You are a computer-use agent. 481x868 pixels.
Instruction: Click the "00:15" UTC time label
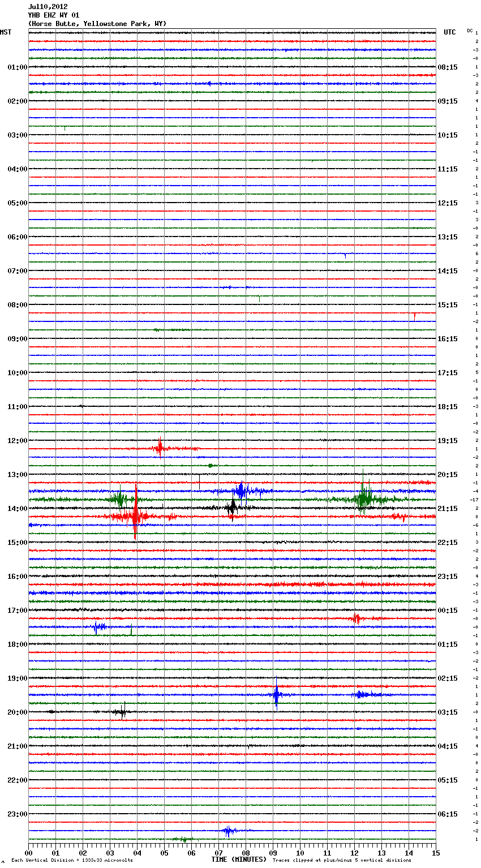[x=448, y=611]
